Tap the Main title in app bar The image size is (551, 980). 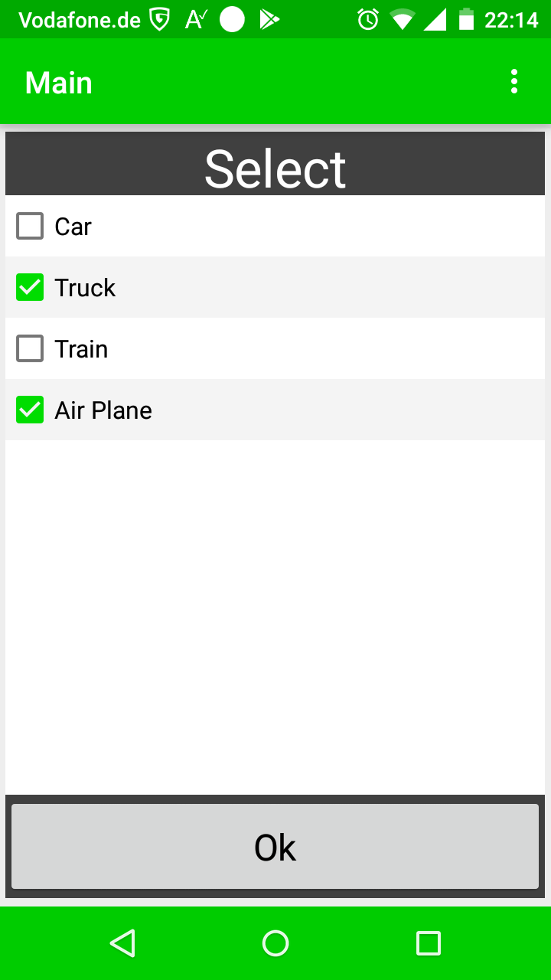click(x=59, y=83)
